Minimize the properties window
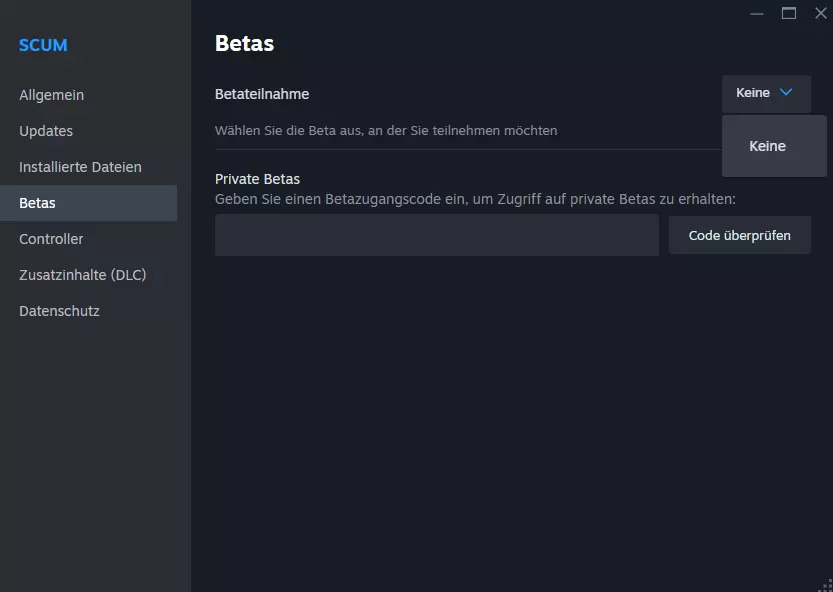Image resolution: width=833 pixels, height=592 pixels. pyautogui.click(x=757, y=13)
